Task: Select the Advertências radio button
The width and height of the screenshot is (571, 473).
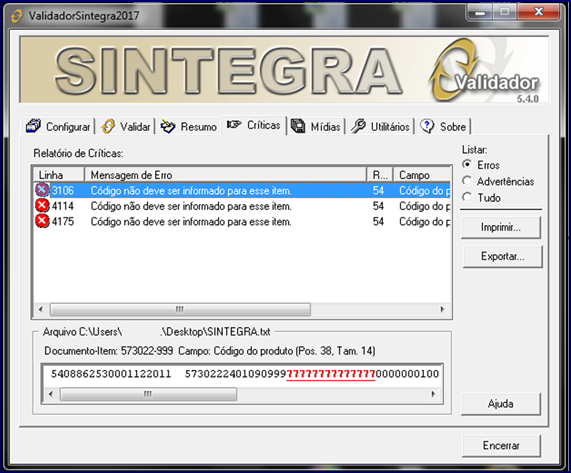Action: [x=467, y=181]
